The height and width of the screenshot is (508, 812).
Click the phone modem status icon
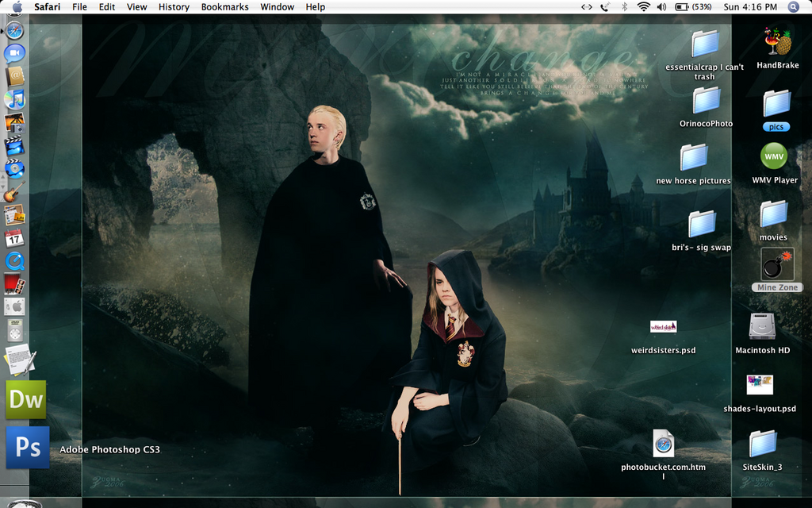pyautogui.click(x=605, y=6)
